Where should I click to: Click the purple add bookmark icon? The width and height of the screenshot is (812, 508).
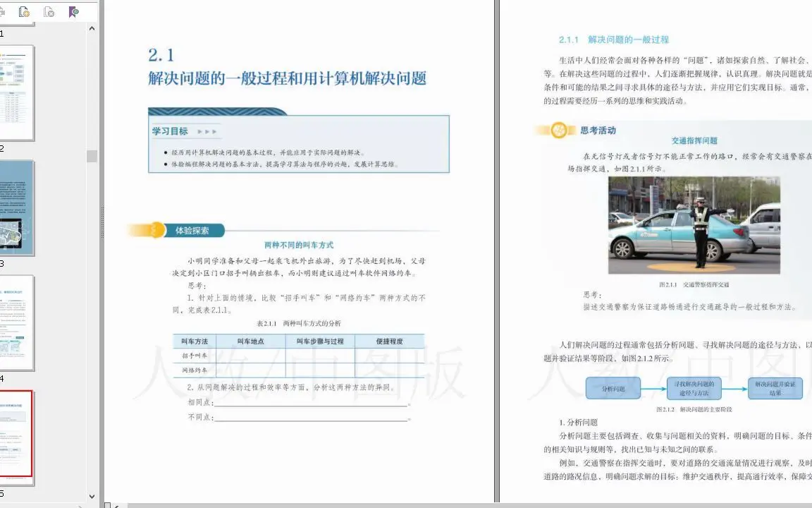tap(73, 12)
